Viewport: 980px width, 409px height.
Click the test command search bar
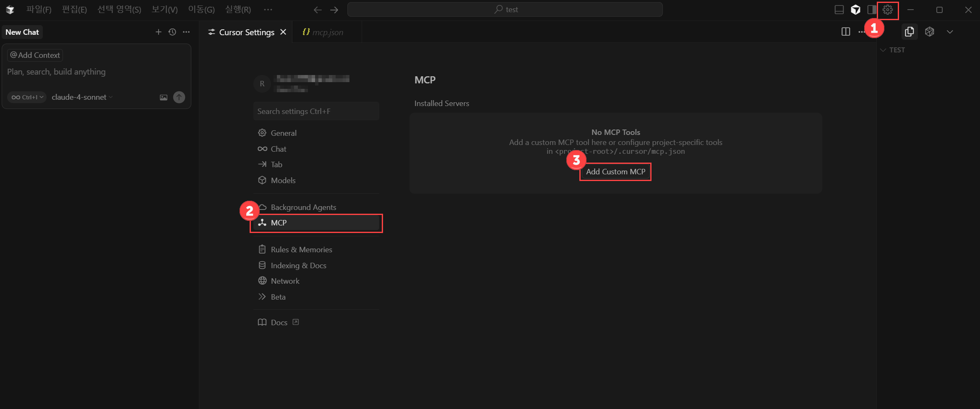click(505, 10)
